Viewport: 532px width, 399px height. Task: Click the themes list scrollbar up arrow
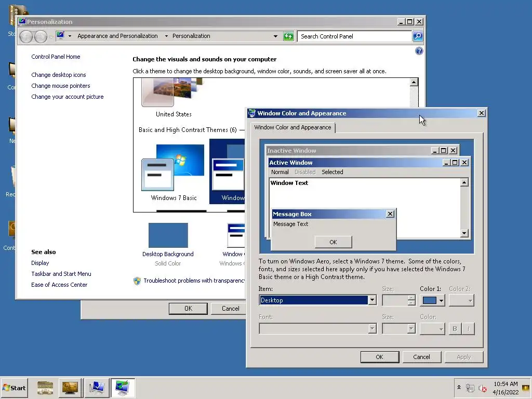(414, 83)
